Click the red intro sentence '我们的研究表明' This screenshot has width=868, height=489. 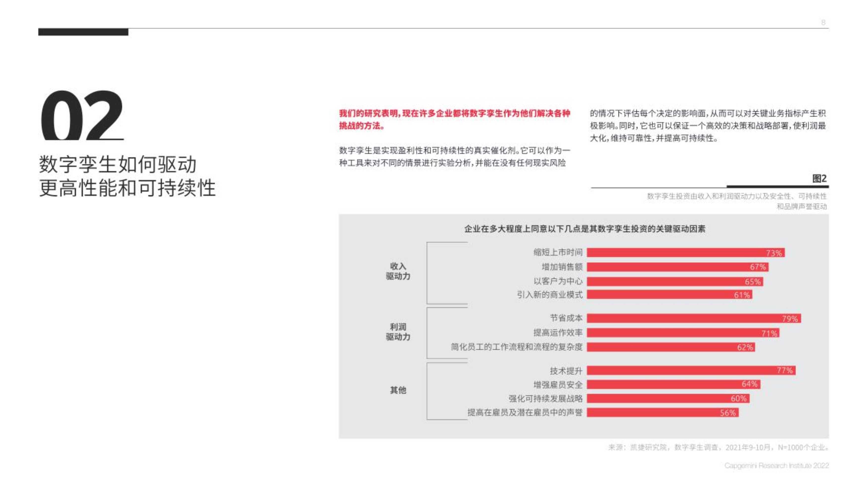pyautogui.click(x=455, y=119)
